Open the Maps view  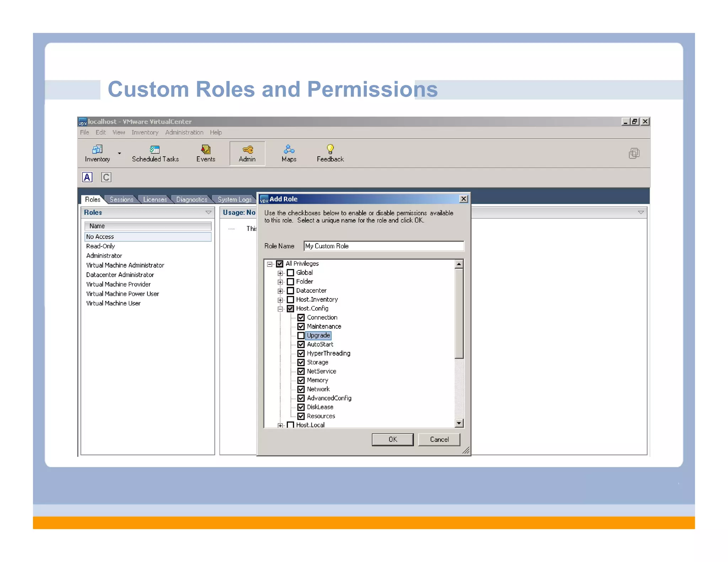tap(289, 153)
